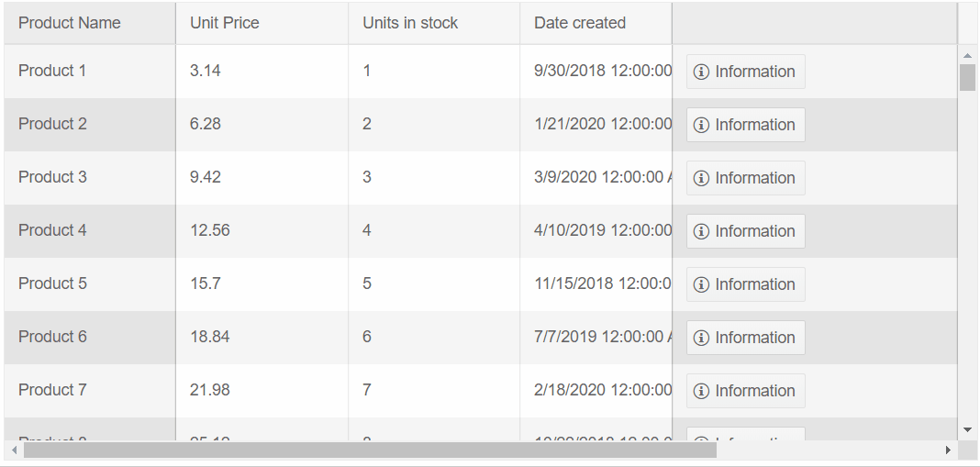980x467 pixels.
Task: Sort by the Unit Price column header
Action: pyautogui.click(x=225, y=23)
